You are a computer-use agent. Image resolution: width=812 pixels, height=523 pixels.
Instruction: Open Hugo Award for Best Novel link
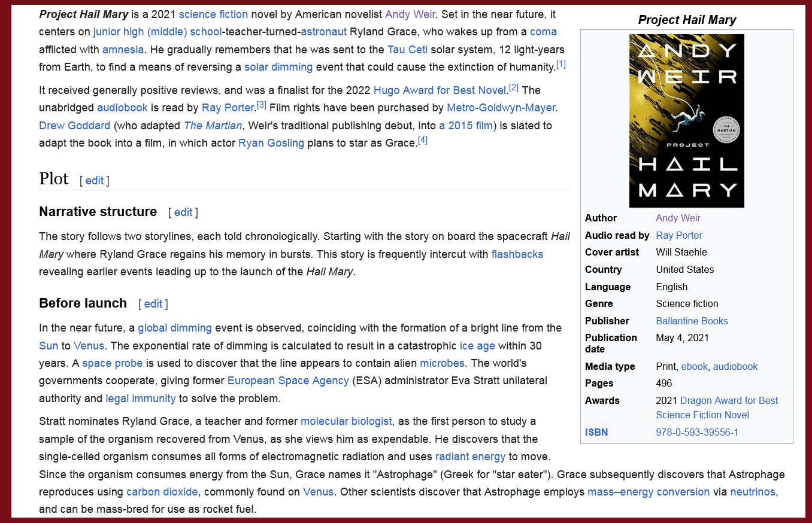[x=440, y=90]
